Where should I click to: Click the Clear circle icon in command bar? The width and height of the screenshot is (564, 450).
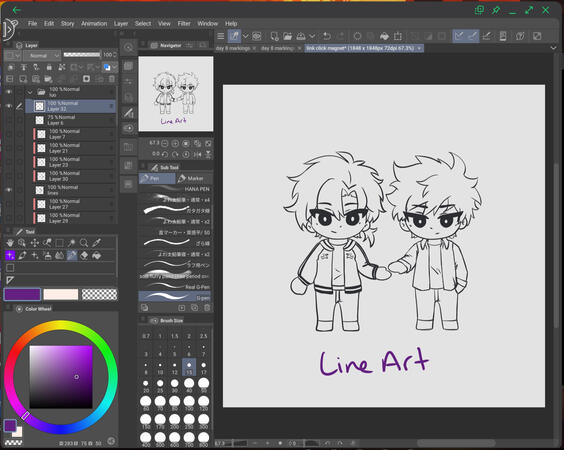pyautogui.click(x=357, y=36)
